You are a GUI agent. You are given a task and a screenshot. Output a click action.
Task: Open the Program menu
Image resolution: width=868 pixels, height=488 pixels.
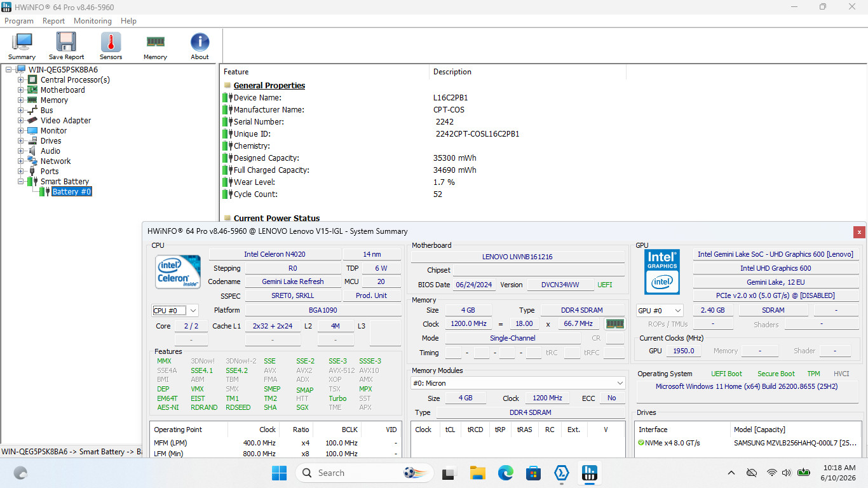(19, 21)
